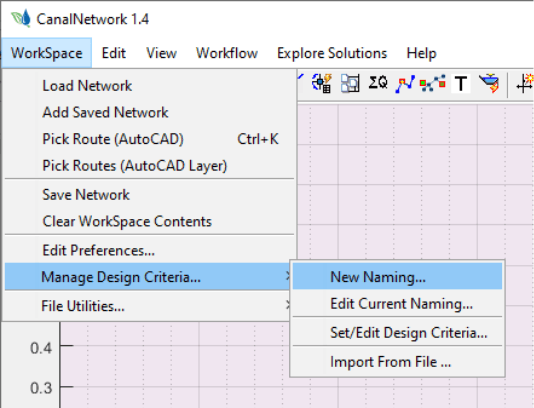
Task: Open Set/Edit Design Criteria...
Action: (397, 332)
